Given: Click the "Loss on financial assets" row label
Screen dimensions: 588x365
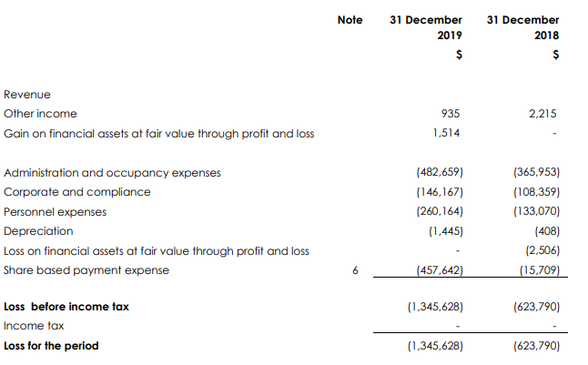Looking at the screenshot, I should (x=157, y=251).
